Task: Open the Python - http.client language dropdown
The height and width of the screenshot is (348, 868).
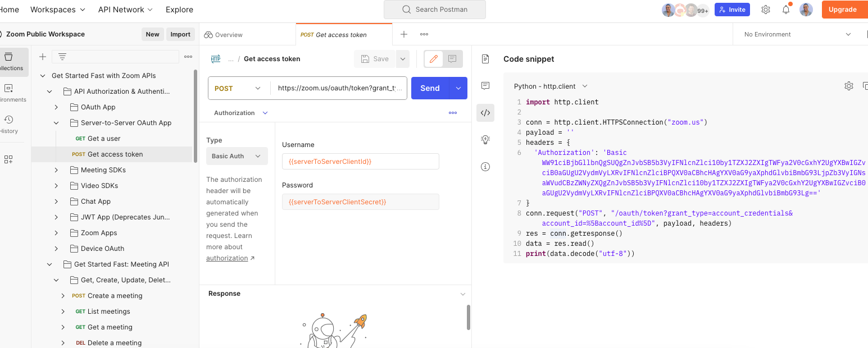Action: (x=551, y=86)
